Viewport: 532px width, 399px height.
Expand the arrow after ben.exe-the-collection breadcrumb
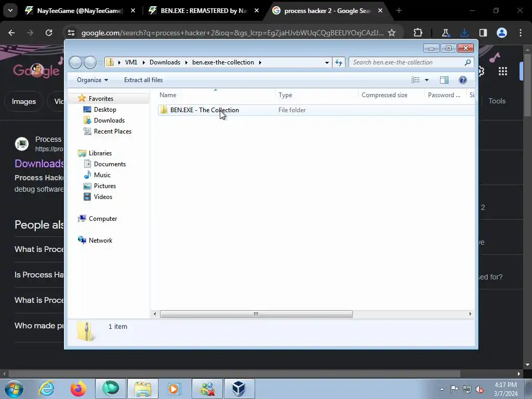260,62
